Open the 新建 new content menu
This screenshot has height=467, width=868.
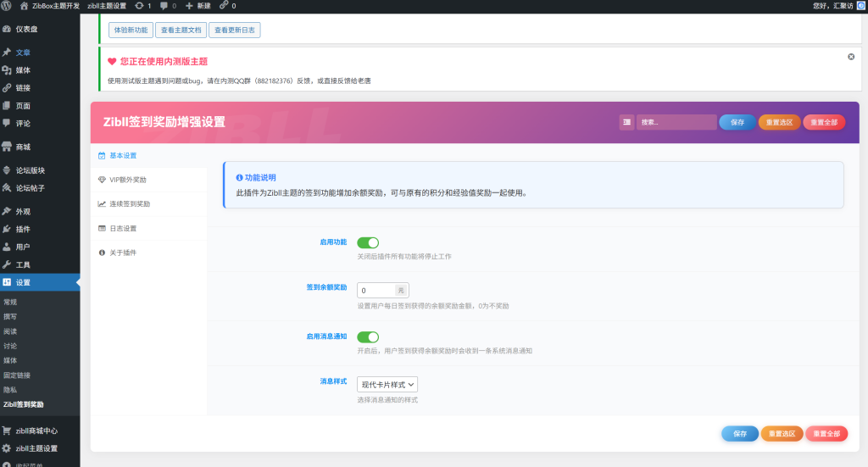198,6
